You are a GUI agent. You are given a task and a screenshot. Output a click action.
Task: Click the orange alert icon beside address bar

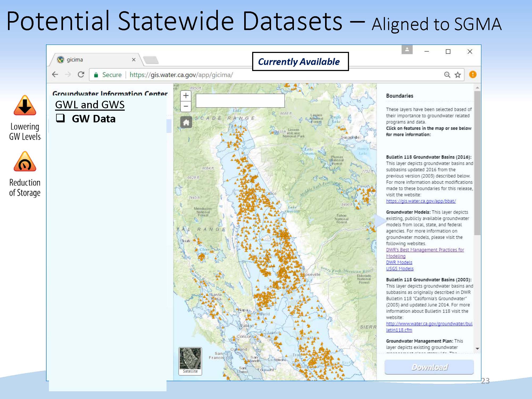[x=473, y=75]
